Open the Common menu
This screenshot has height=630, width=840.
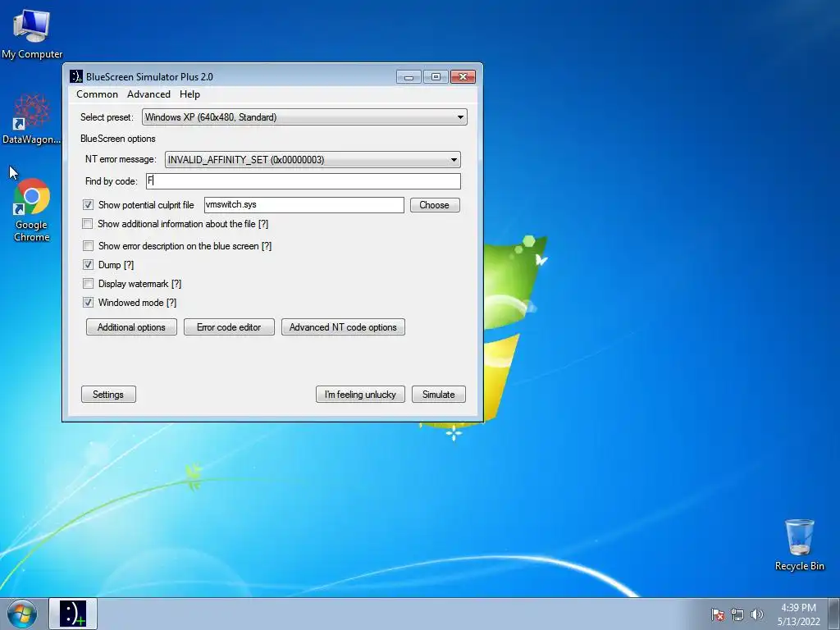point(97,94)
